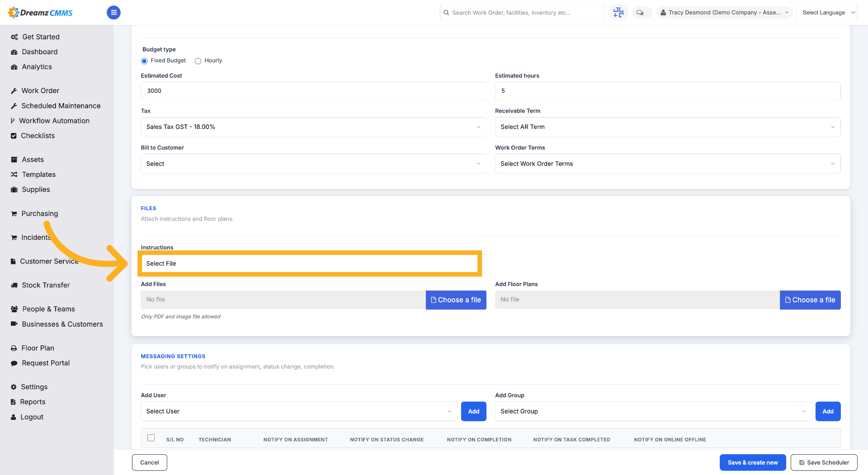Select the Hourly budget type
The image size is (868, 475).
coord(198,61)
